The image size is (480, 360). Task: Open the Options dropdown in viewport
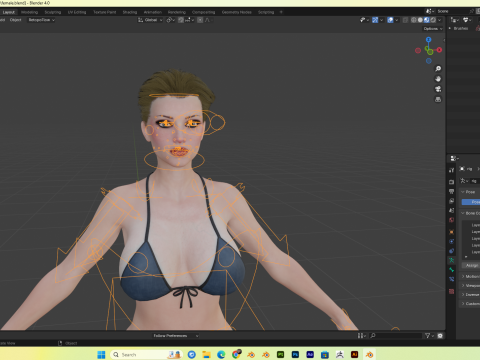pos(433,29)
